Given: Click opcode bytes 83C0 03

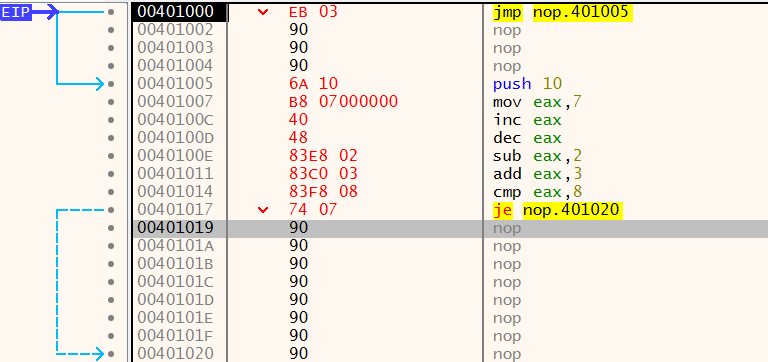Looking at the screenshot, I should click(323, 174).
